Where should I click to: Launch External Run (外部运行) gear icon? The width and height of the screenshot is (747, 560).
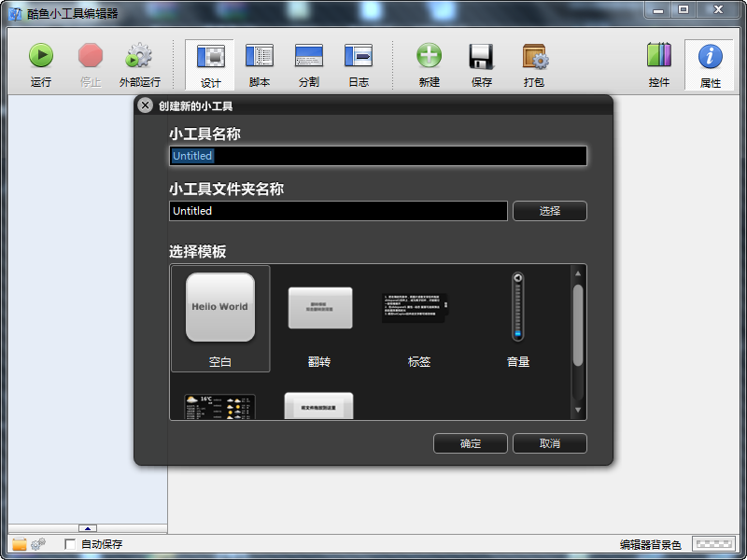[x=139, y=55]
